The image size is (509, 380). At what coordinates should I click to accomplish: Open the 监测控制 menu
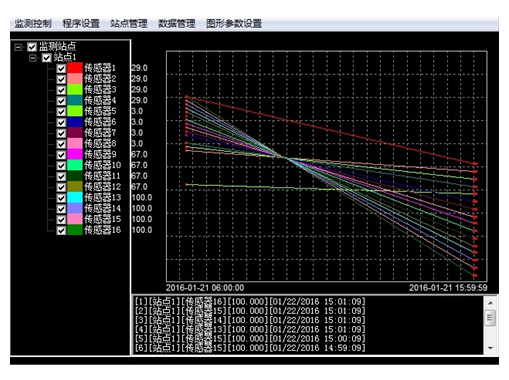point(33,24)
